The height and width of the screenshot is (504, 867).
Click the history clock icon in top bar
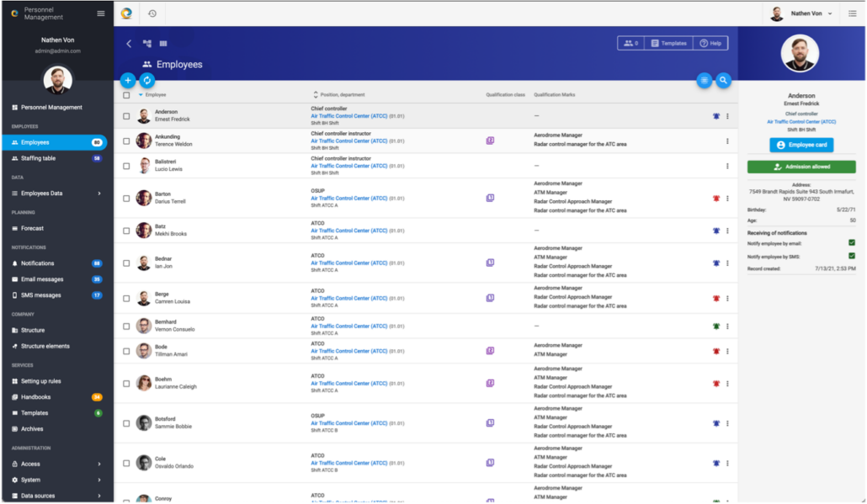[x=152, y=13]
